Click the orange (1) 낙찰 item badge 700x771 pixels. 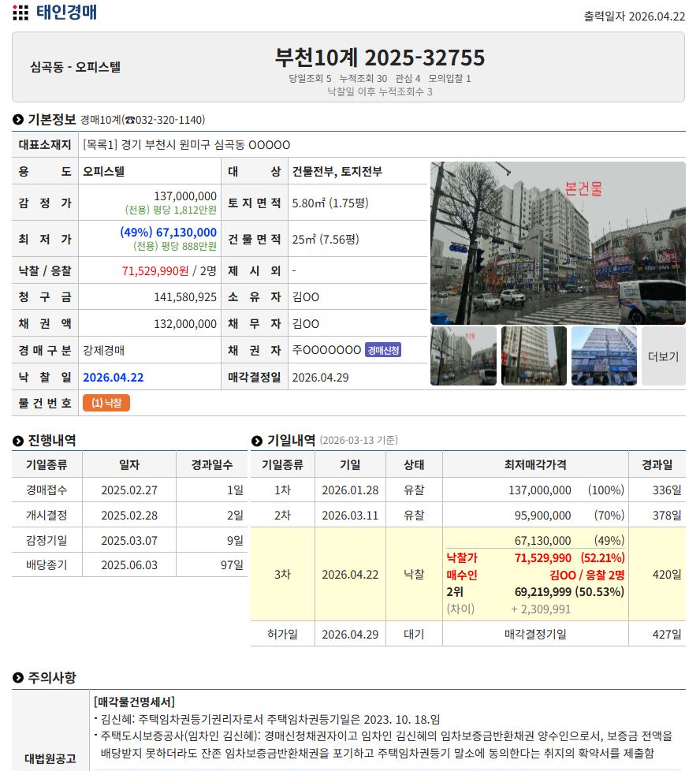tap(106, 403)
